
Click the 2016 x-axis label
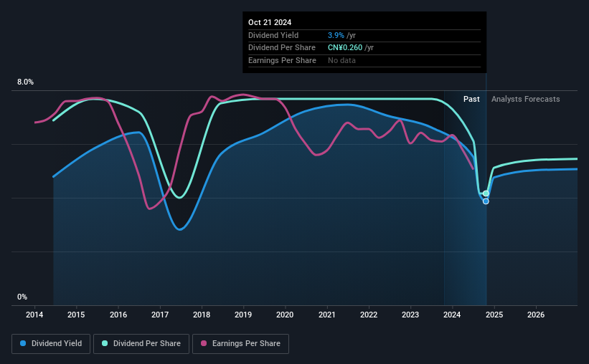(118, 315)
